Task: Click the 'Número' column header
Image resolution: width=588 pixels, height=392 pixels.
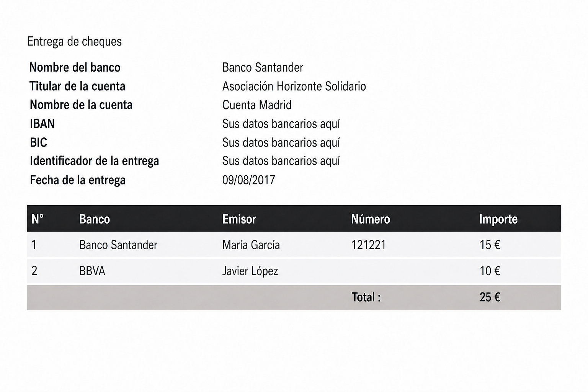Action: pyautogui.click(x=371, y=219)
